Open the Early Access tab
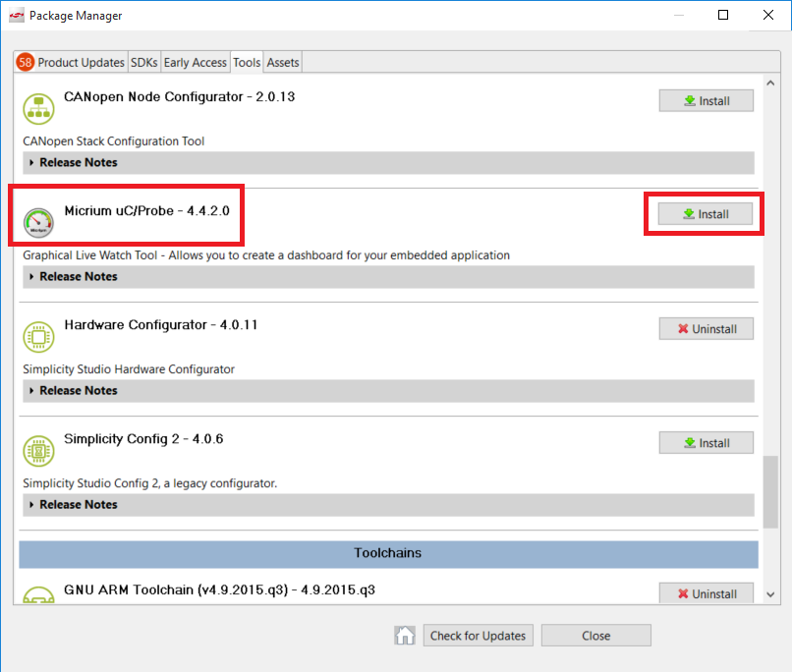The image size is (792, 672). point(196,62)
